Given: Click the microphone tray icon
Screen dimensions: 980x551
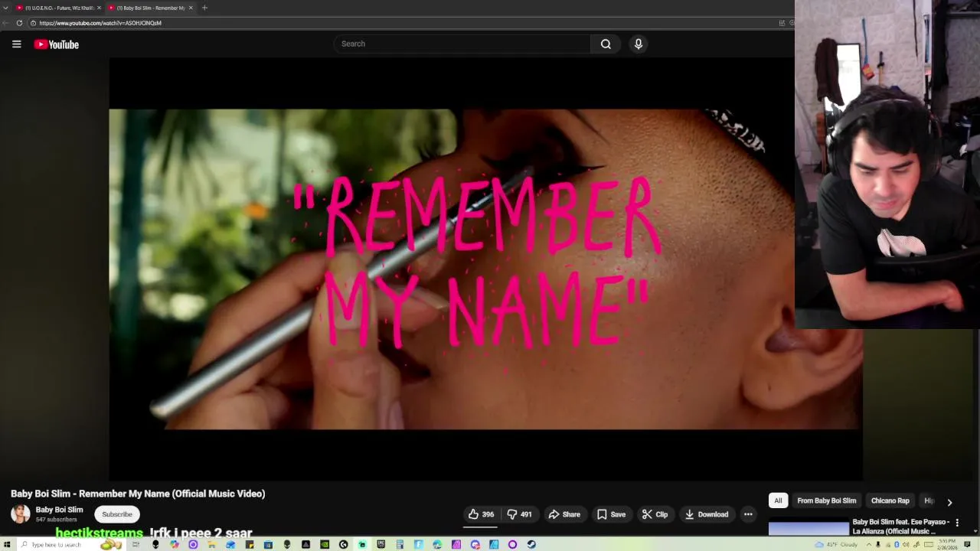Looking at the screenshot, I should [878, 545].
